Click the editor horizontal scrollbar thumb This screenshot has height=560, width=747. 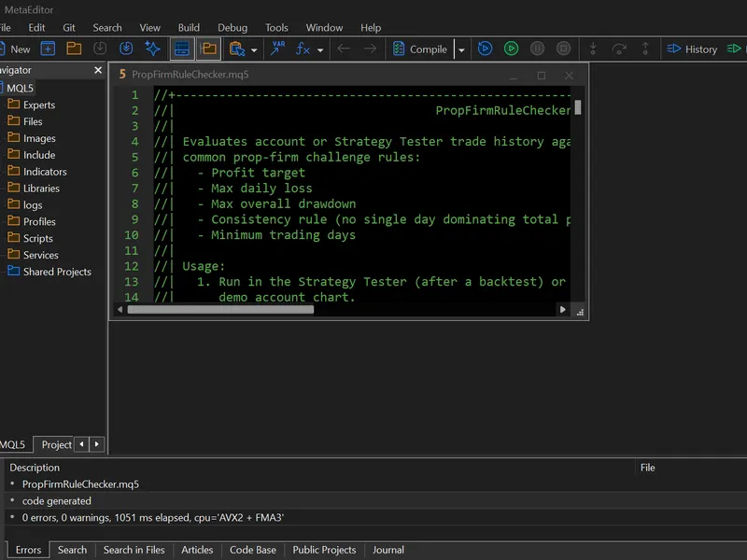pyautogui.click(x=220, y=310)
